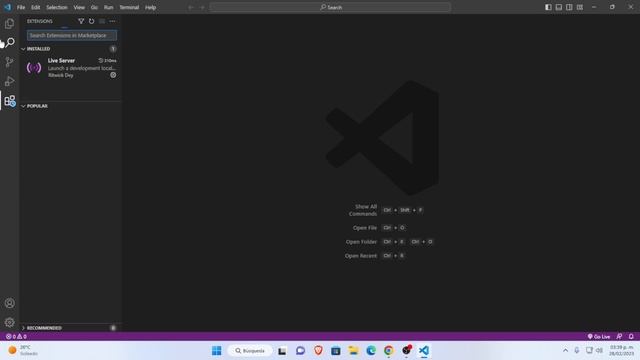Open the Search view in activity bar
This screenshot has height=360, width=640.
9,42
